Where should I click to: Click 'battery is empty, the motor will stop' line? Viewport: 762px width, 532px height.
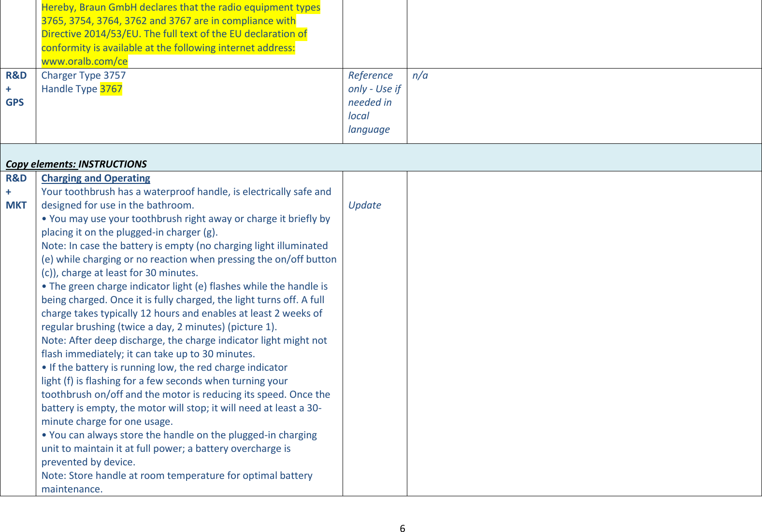[182, 408]
